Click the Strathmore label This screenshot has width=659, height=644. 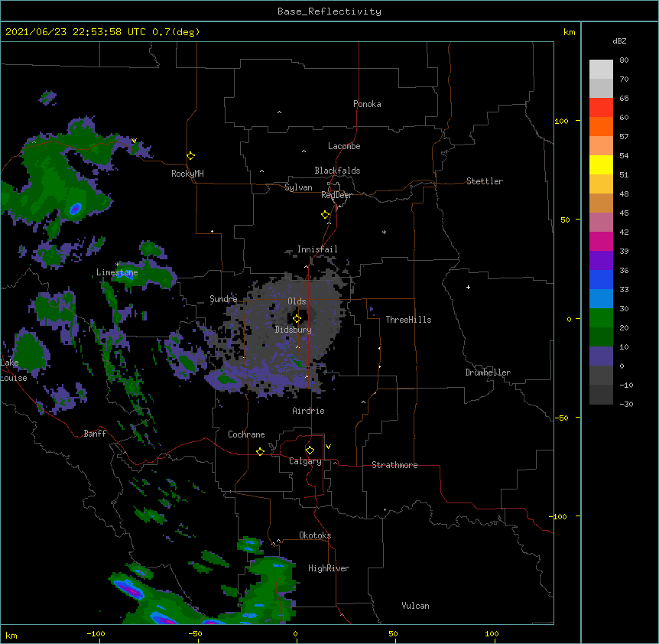tap(394, 465)
